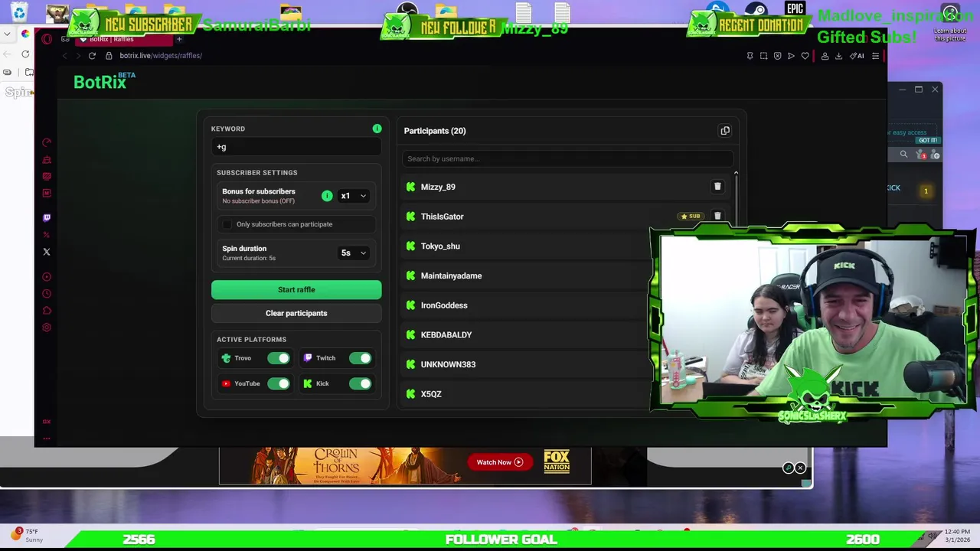Click the Participants (20) heading
This screenshot has height=551, width=980.
(x=435, y=131)
